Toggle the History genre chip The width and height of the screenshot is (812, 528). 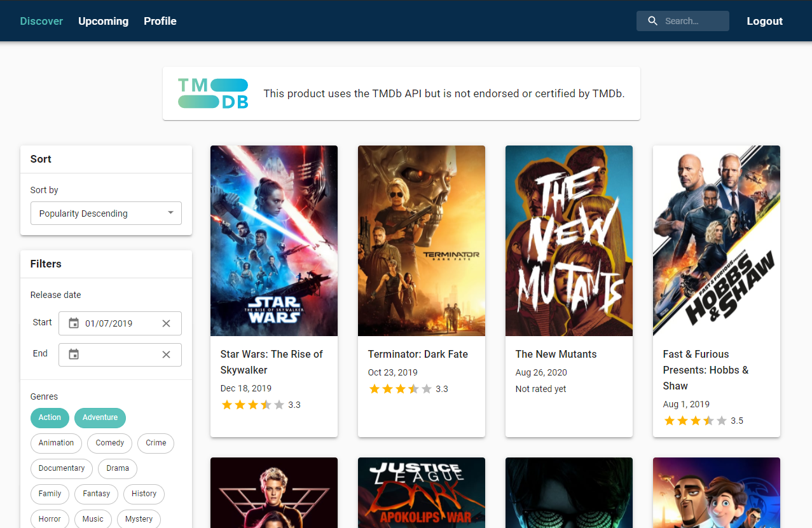tap(144, 494)
